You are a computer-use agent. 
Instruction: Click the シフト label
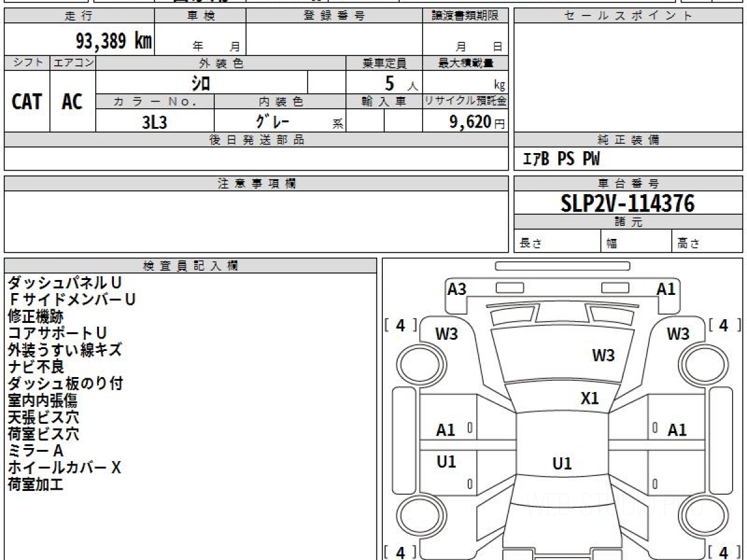27,63
